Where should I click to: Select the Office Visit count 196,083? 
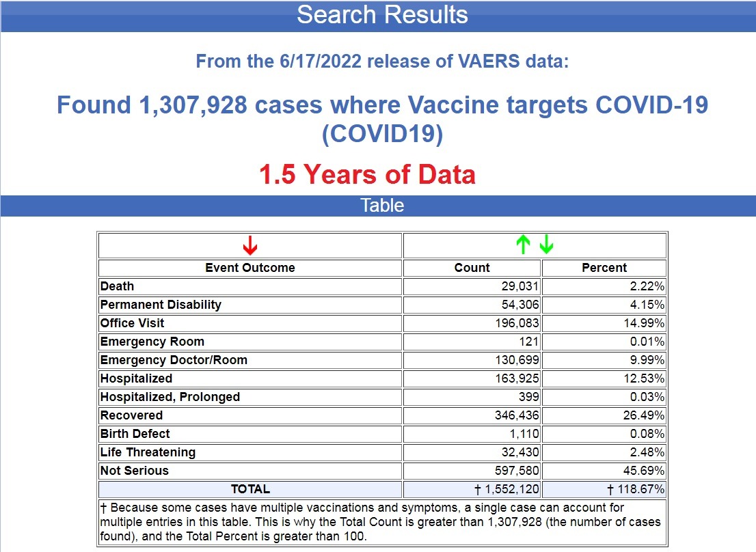click(x=517, y=323)
